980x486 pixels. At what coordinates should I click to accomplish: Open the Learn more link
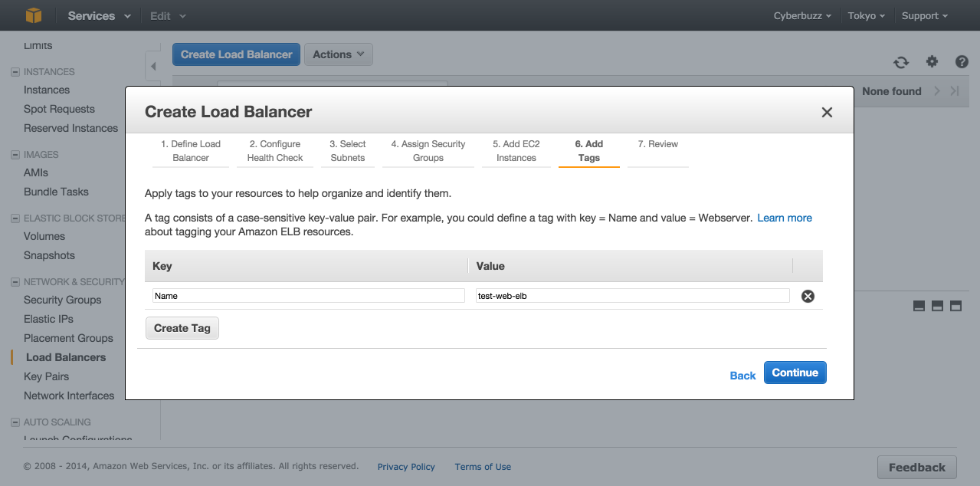coord(785,218)
